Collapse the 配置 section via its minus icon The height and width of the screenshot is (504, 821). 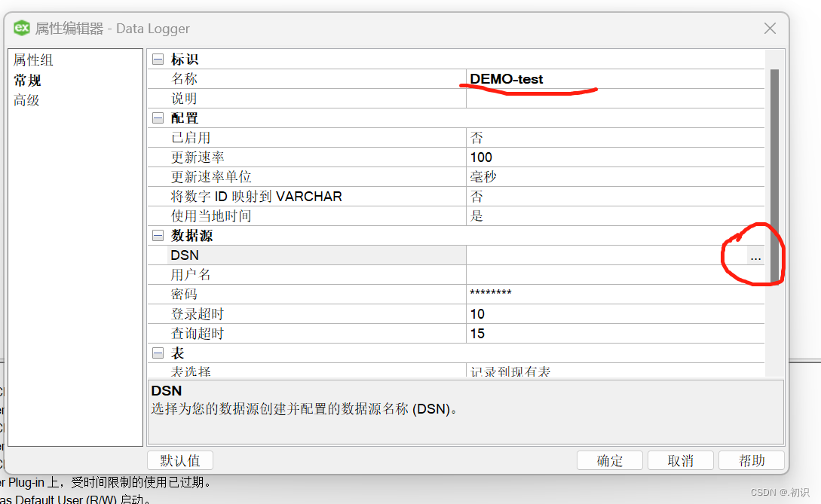pos(157,118)
